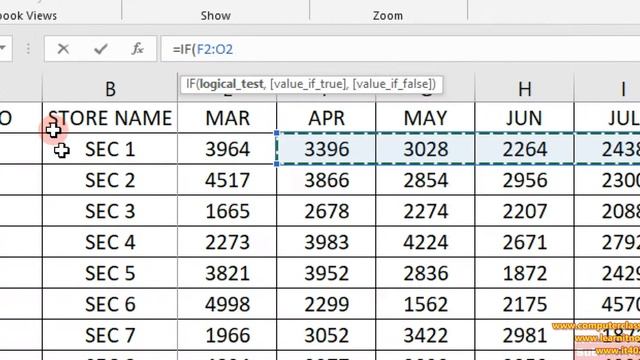This screenshot has height=360, width=640.
Task: Click JUN value 2671 for SEC 4
Action: click(524, 242)
